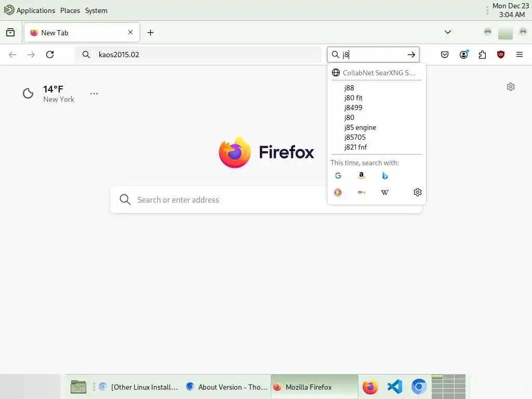Open the Pocket save icon

click(x=445, y=55)
